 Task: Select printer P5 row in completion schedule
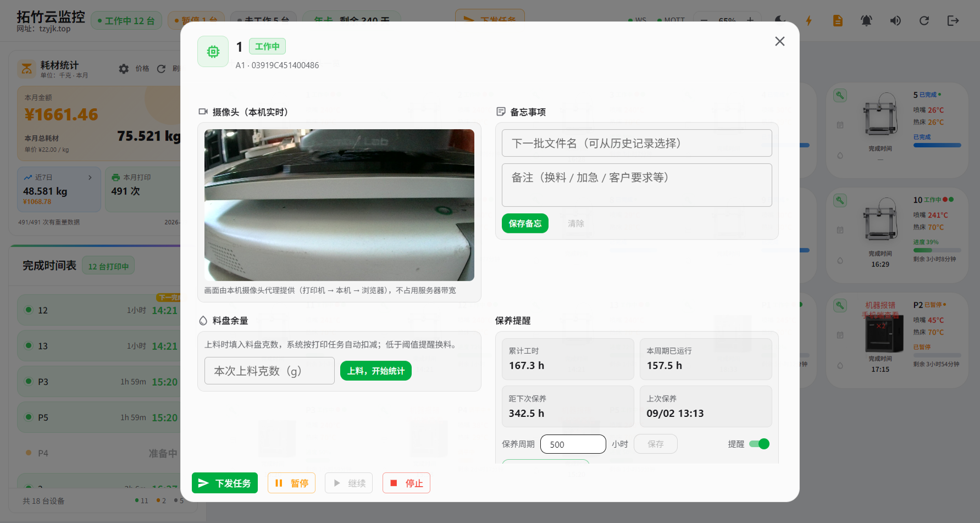(99, 418)
